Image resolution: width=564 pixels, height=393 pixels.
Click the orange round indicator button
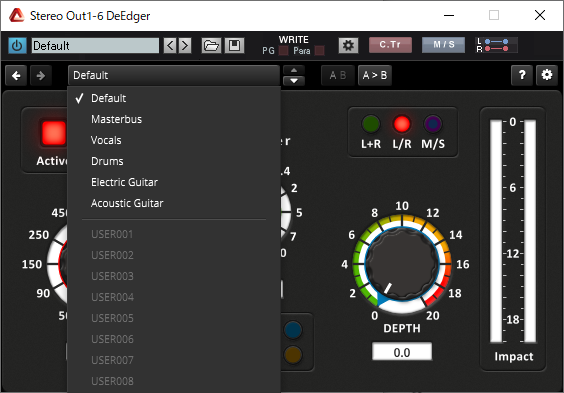coord(293,355)
